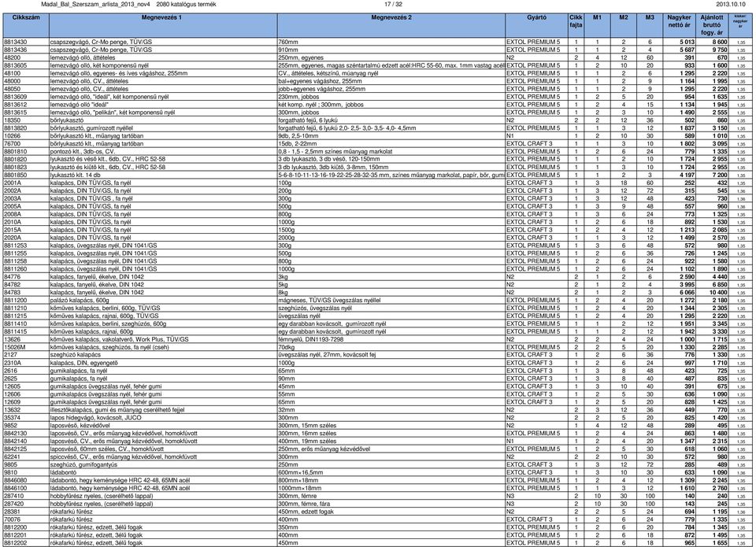Screen dimensions: 756x547
Task: Click the 8kg weight cell
Action: click(283, 293)
